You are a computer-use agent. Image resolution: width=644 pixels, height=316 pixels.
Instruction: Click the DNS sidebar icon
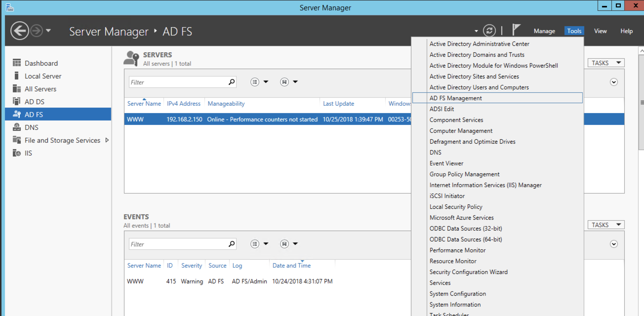(x=17, y=127)
